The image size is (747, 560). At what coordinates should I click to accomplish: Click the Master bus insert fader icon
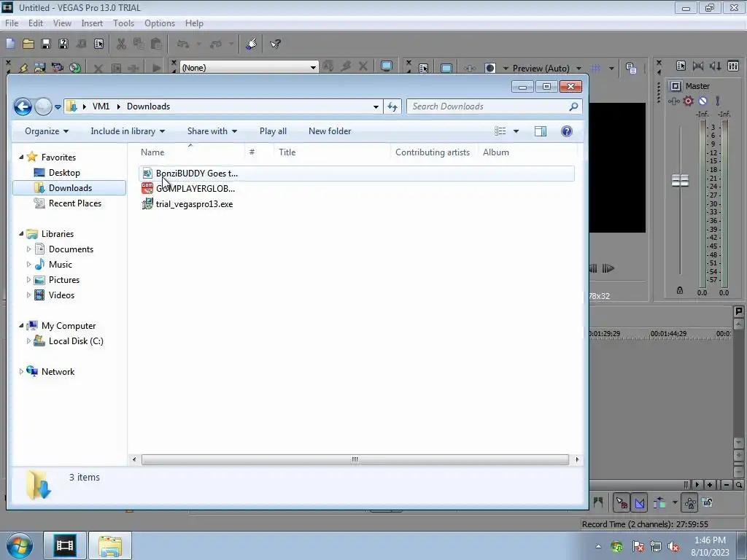(673, 101)
